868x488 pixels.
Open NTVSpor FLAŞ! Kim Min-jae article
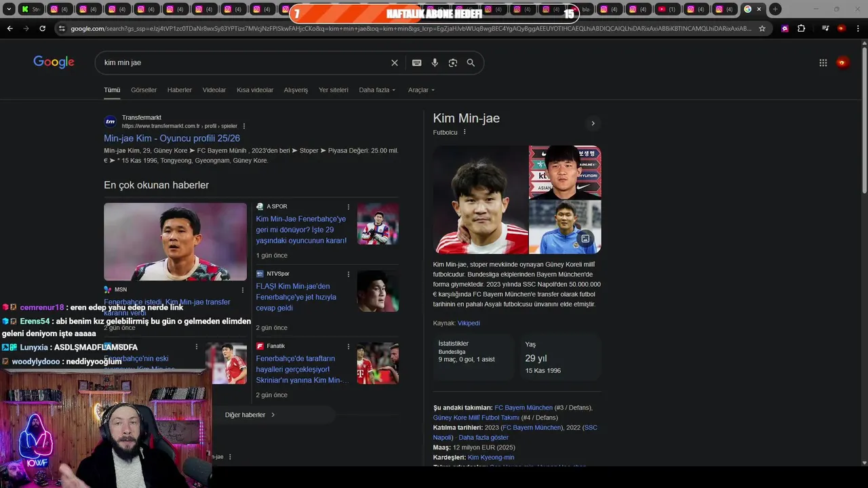coord(296,297)
